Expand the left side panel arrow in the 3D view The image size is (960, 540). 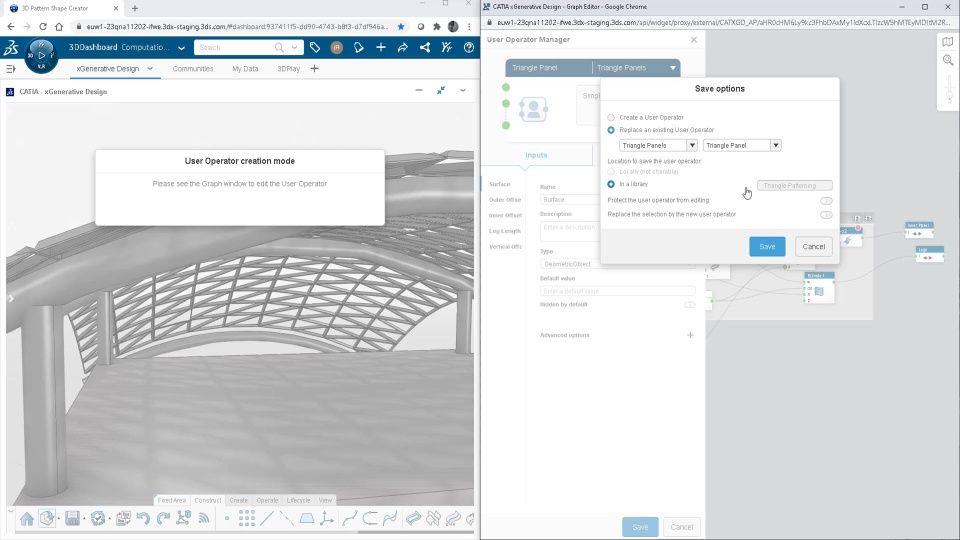tap(10, 299)
